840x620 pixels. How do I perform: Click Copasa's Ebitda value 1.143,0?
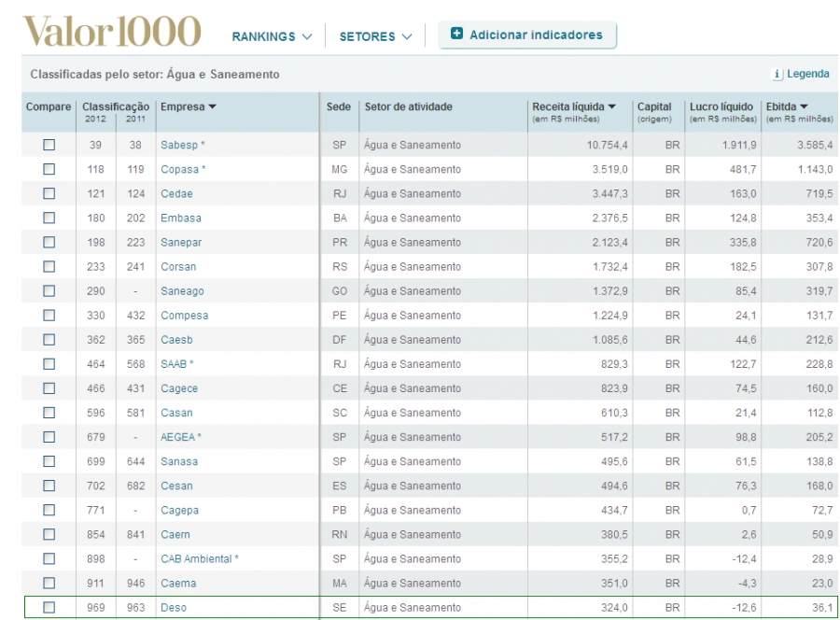(814, 169)
